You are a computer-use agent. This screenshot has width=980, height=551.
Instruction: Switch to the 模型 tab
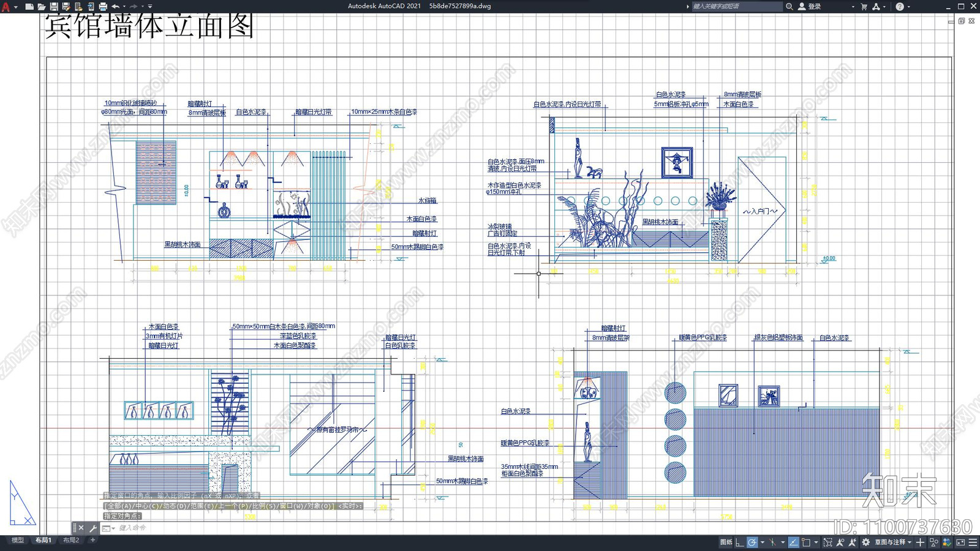[18, 540]
